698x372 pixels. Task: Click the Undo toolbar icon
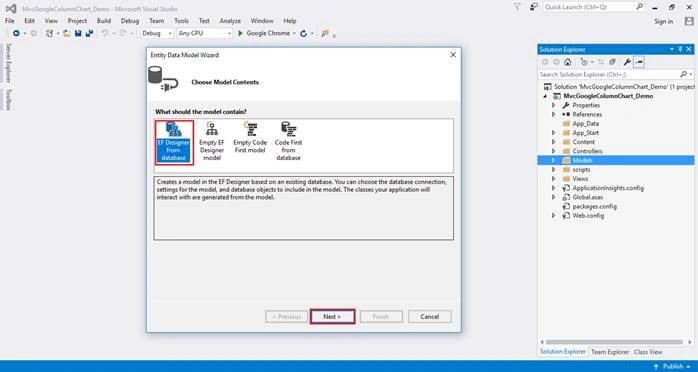[105, 33]
